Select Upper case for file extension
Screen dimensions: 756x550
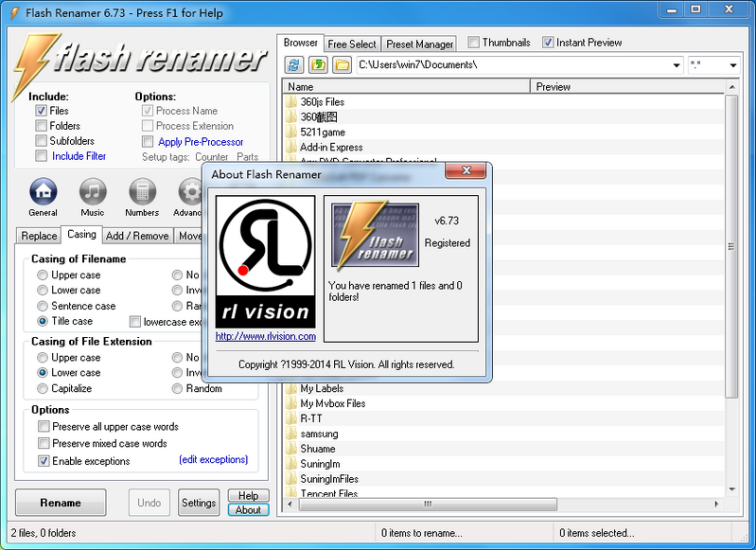point(43,358)
